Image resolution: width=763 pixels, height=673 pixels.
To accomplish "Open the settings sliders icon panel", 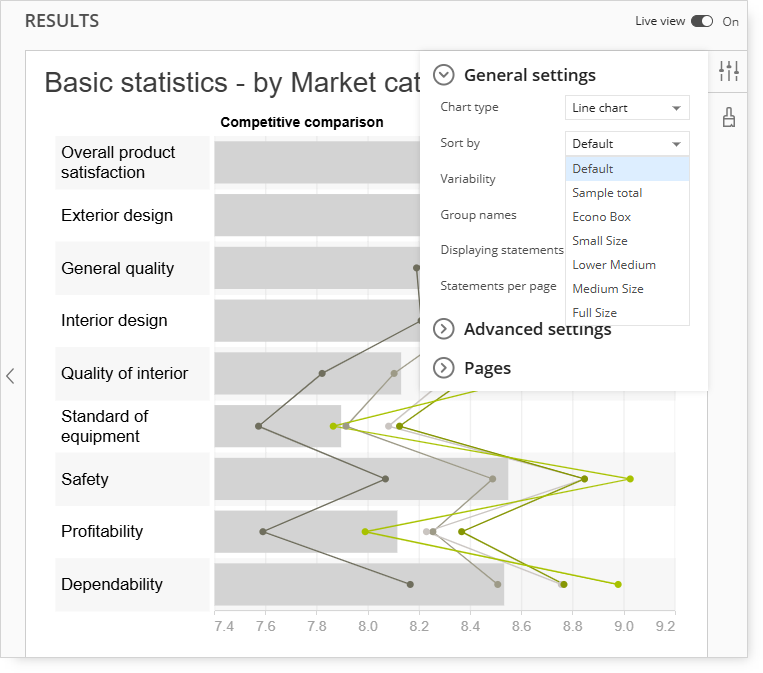I will click(x=728, y=71).
